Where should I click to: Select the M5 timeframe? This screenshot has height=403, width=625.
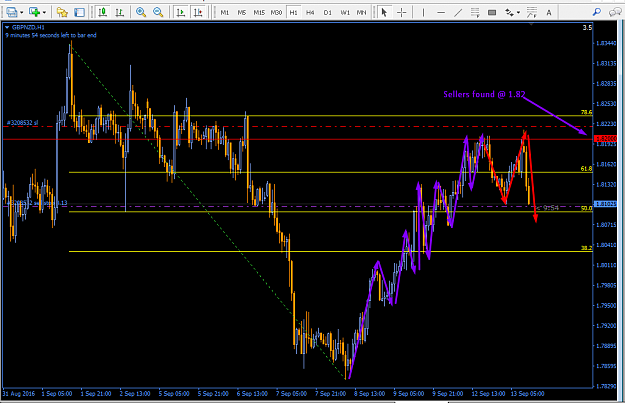tap(242, 13)
